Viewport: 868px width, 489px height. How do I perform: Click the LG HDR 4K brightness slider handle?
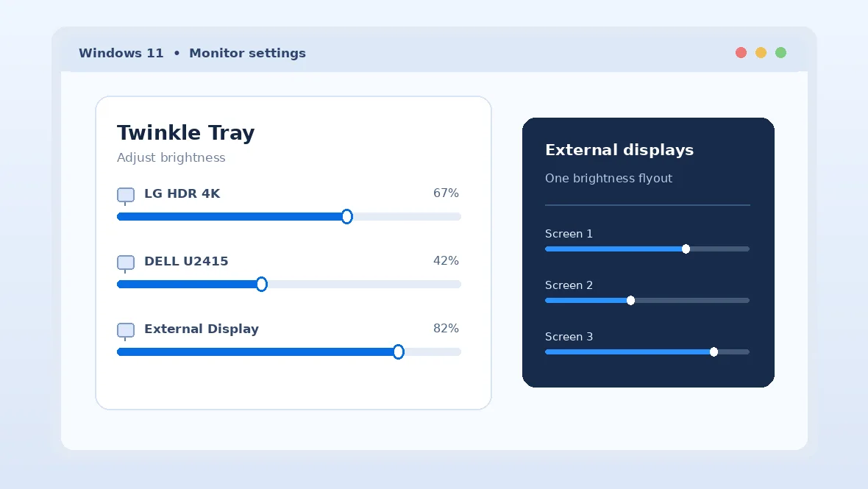tap(347, 217)
